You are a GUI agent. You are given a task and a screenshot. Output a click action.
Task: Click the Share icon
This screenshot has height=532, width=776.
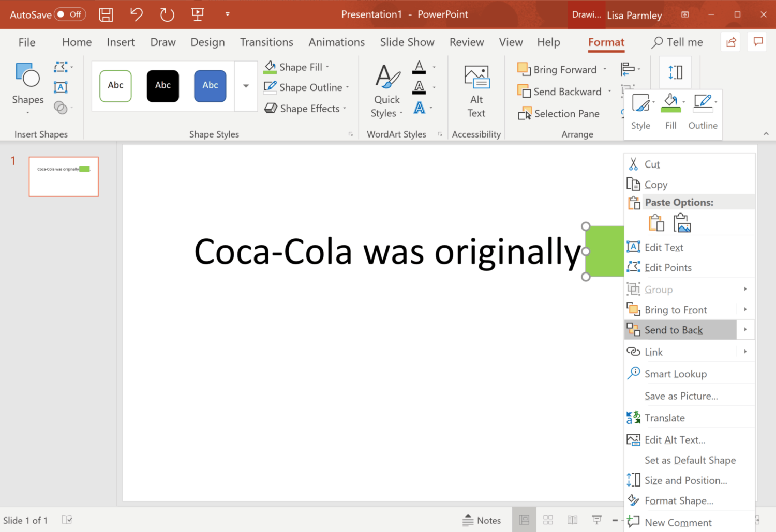731,42
